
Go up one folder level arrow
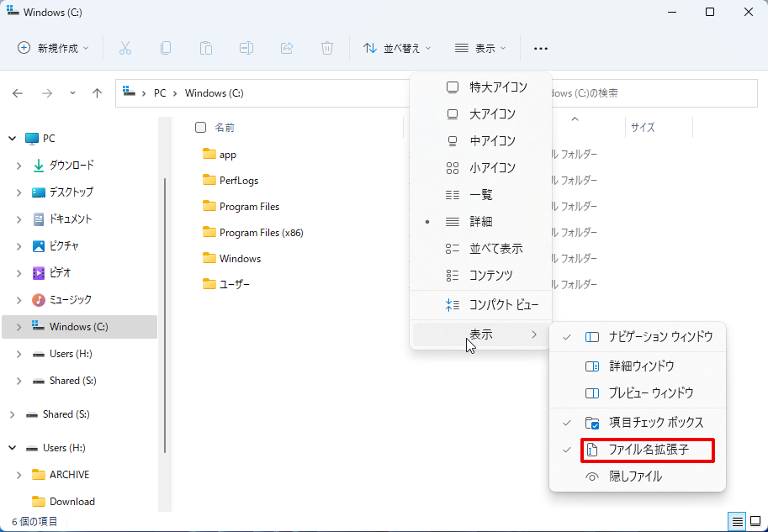[x=97, y=93]
